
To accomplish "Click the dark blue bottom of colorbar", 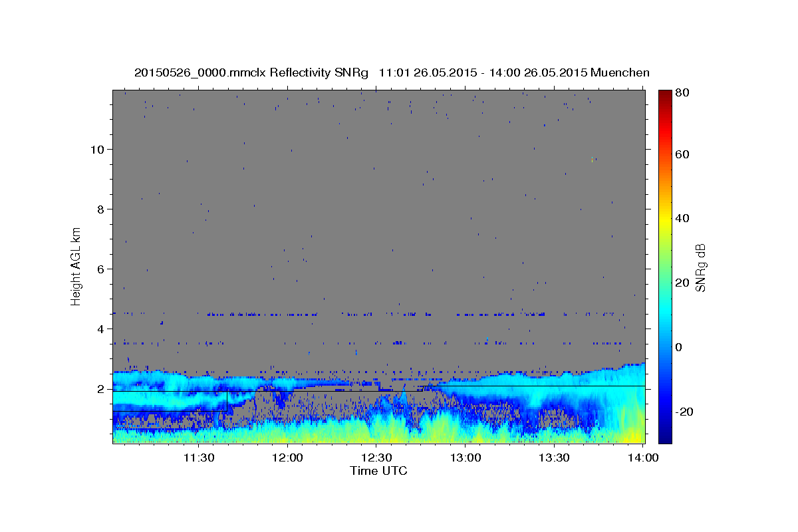I will [x=665, y=436].
